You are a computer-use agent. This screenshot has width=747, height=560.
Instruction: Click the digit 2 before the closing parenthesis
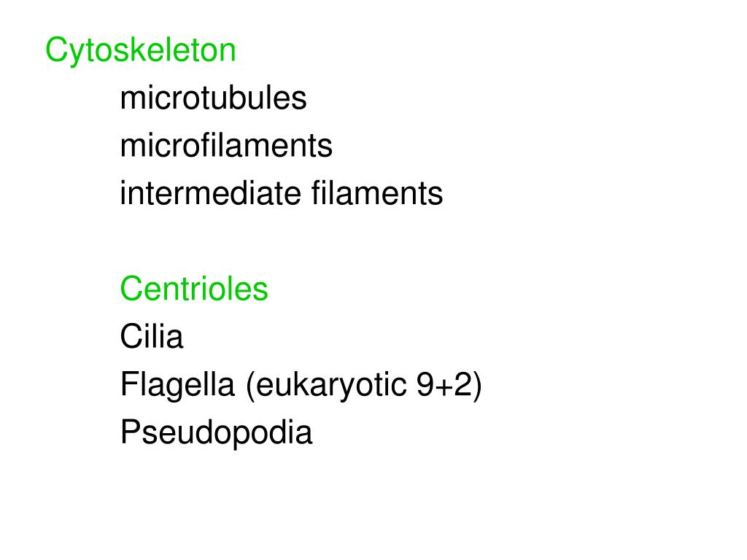pyautogui.click(x=463, y=386)
